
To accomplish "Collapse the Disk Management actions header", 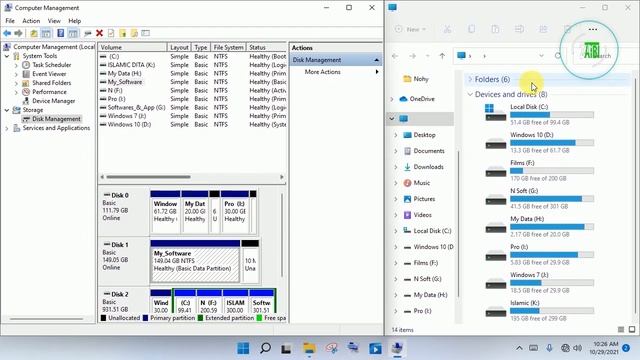I will click(x=376, y=60).
